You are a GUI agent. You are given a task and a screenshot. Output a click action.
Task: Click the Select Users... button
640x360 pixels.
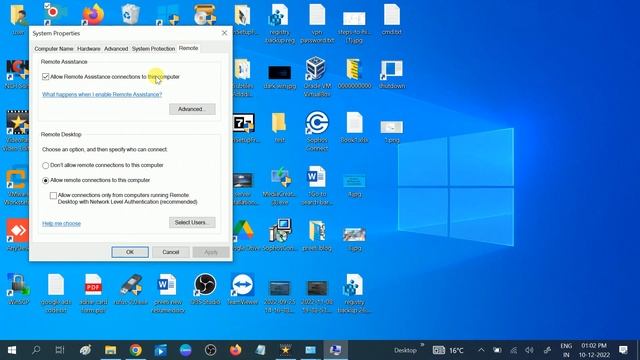pyautogui.click(x=192, y=222)
